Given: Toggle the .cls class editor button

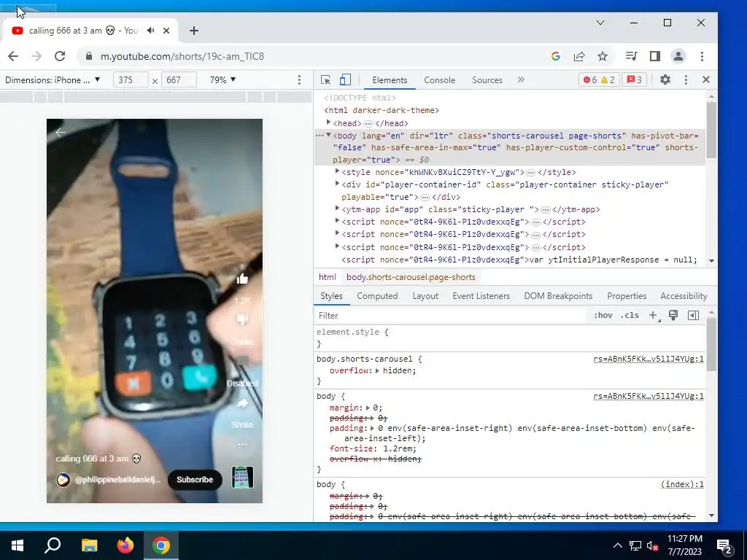Looking at the screenshot, I should click(630, 315).
